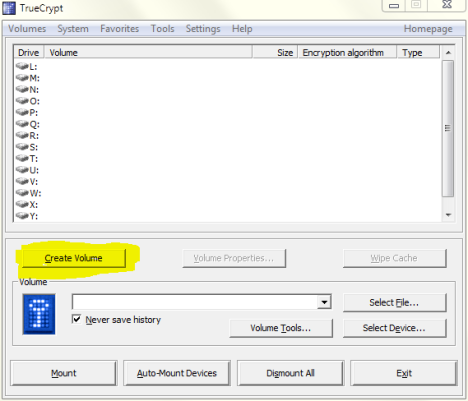468x401 pixels.
Task: Sort by the Volume column header
Action: (148, 52)
